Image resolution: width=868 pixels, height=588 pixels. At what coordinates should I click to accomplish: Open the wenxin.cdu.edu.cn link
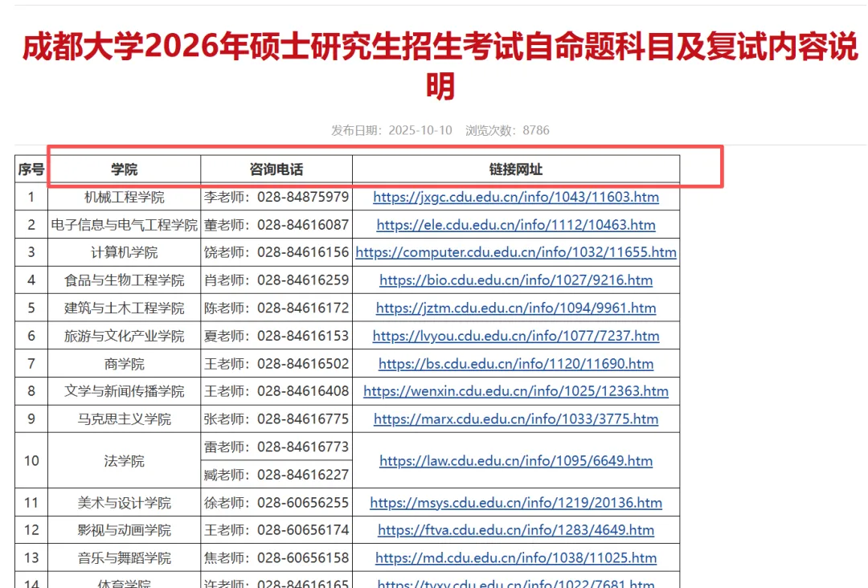coord(516,391)
